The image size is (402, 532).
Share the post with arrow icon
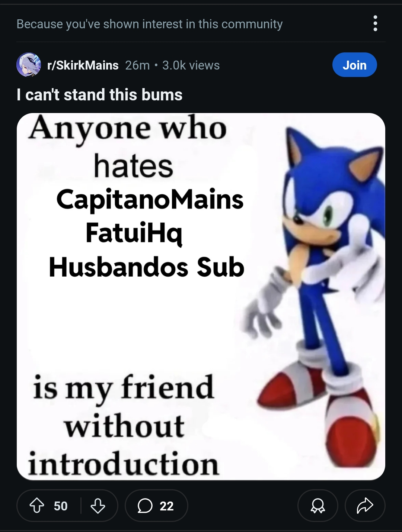click(365, 506)
